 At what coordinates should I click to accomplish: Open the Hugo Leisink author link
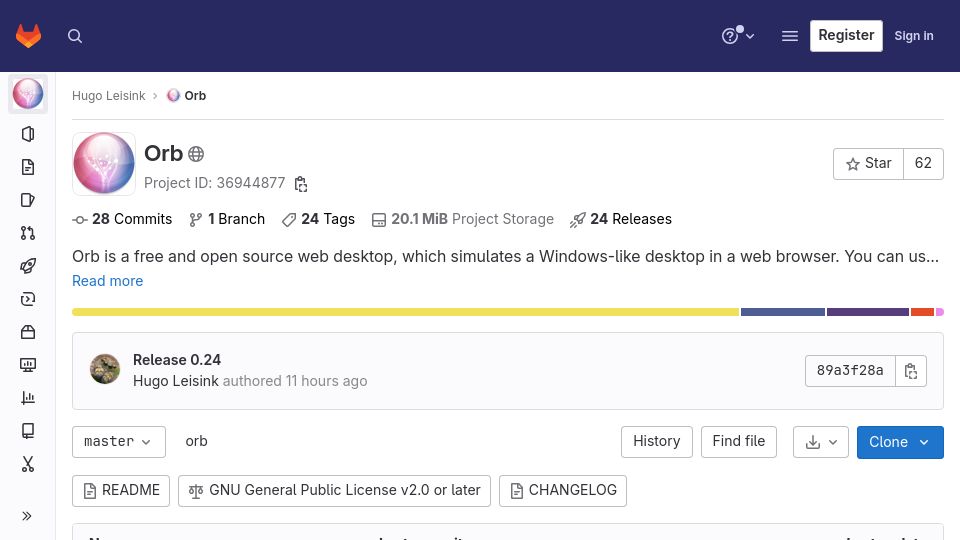(x=176, y=381)
